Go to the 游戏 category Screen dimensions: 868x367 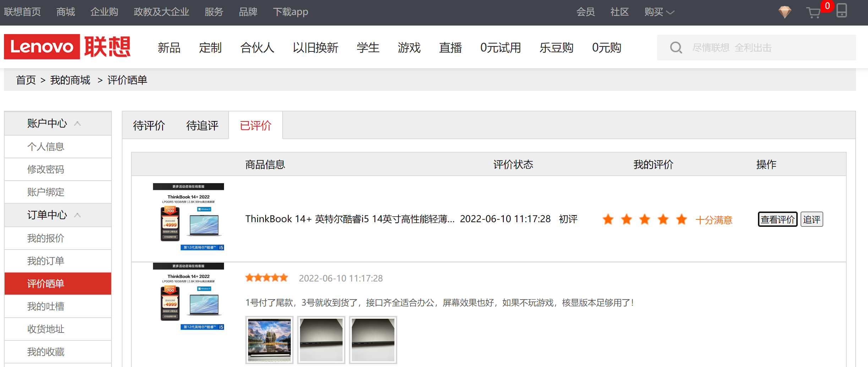pos(409,48)
